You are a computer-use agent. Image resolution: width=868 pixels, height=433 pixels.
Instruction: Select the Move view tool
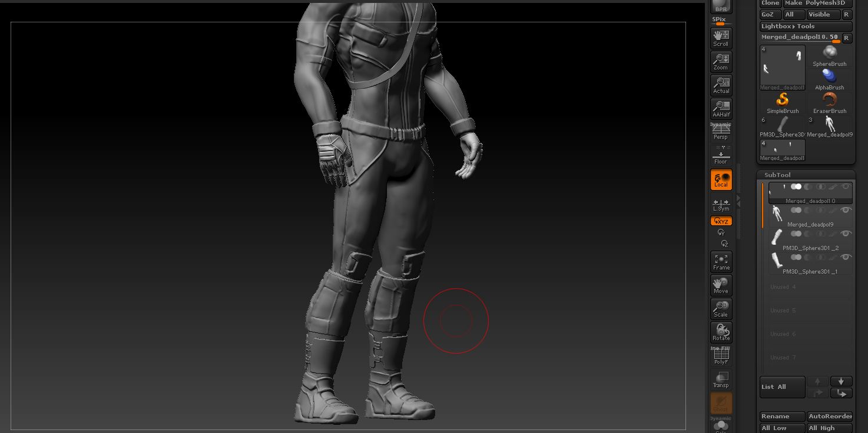[721, 285]
